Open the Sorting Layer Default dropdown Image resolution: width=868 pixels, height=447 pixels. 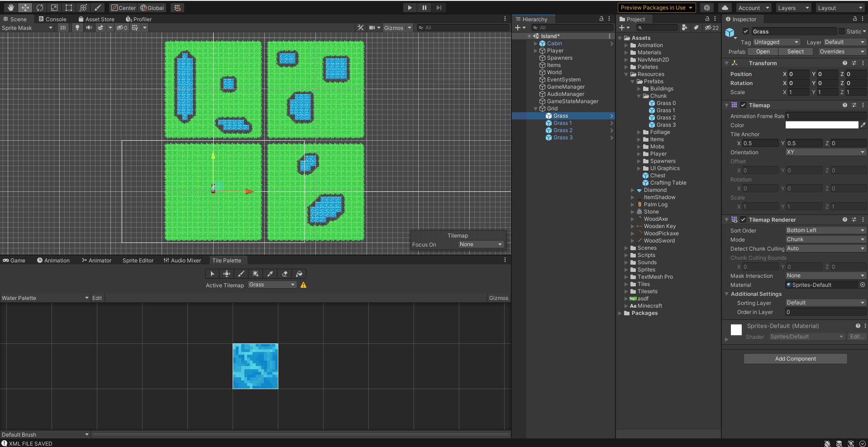[826, 303]
